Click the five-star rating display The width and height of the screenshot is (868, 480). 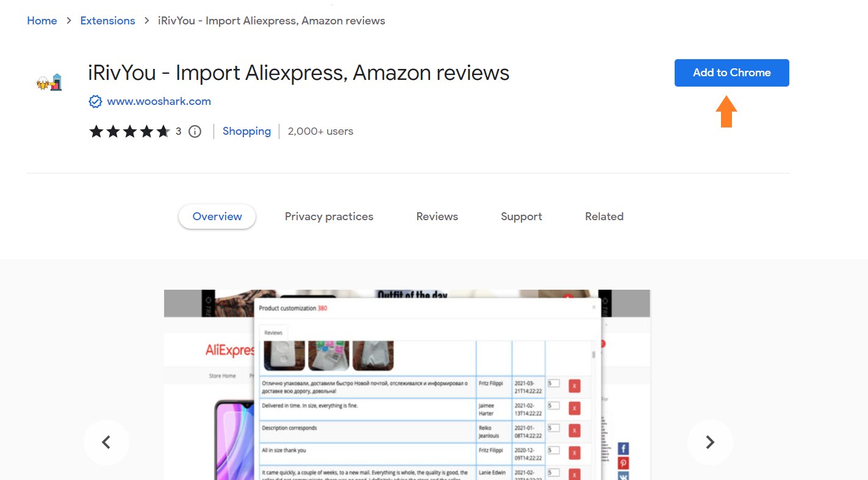pos(130,131)
